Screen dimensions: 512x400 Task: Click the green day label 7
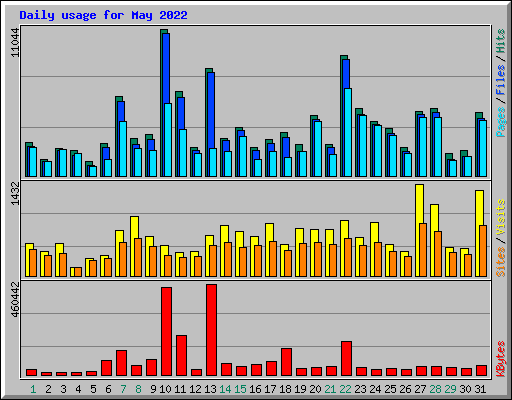123,389
